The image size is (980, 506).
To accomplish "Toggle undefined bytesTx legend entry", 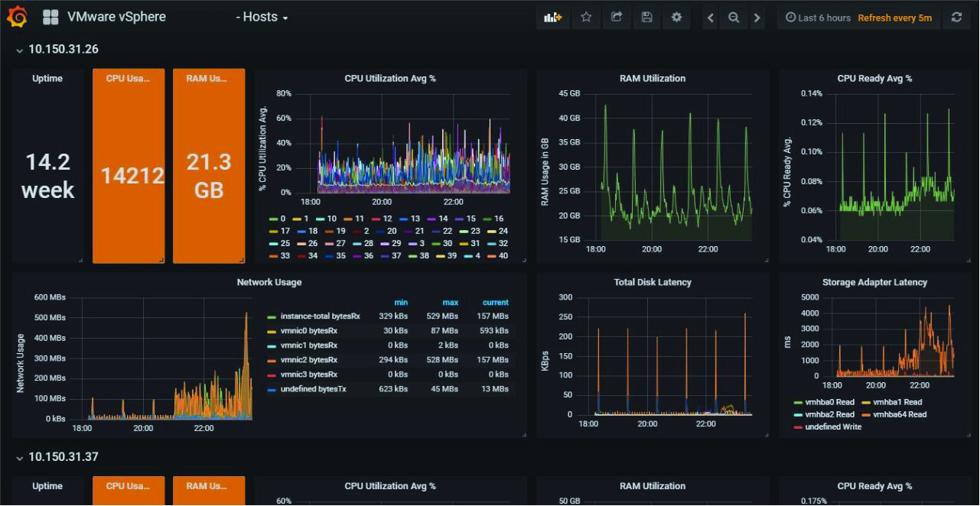I will pos(306,389).
